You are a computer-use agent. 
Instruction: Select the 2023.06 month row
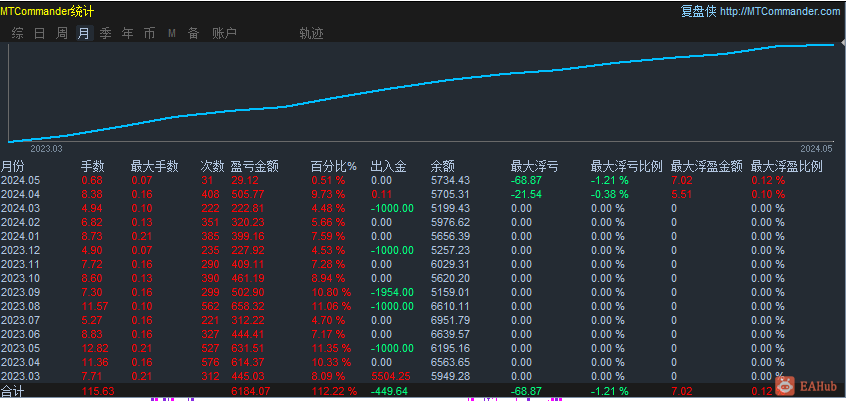tap(423, 335)
